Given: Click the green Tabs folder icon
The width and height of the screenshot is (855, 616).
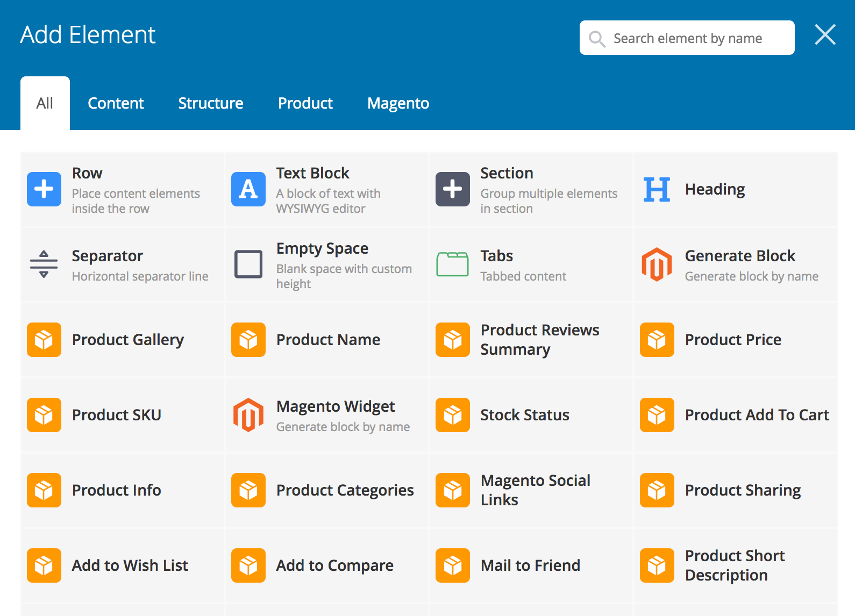Looking at the screenshot, I should tap(453, 264).
